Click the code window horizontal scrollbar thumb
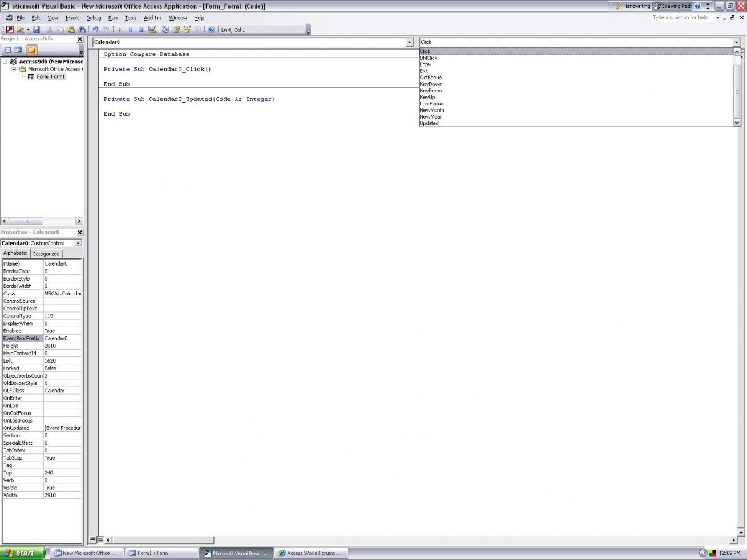747x560 pixels. [x=163, y=540]
